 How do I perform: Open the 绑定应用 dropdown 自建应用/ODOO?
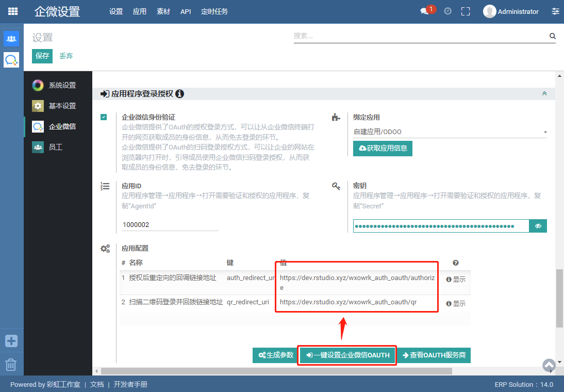coord(450,132)
